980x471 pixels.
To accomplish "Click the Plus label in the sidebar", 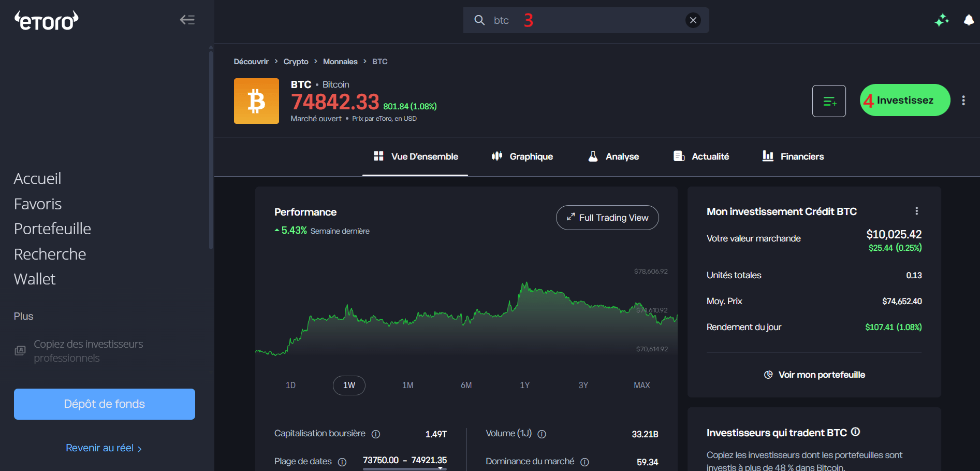I will (24, 317).
